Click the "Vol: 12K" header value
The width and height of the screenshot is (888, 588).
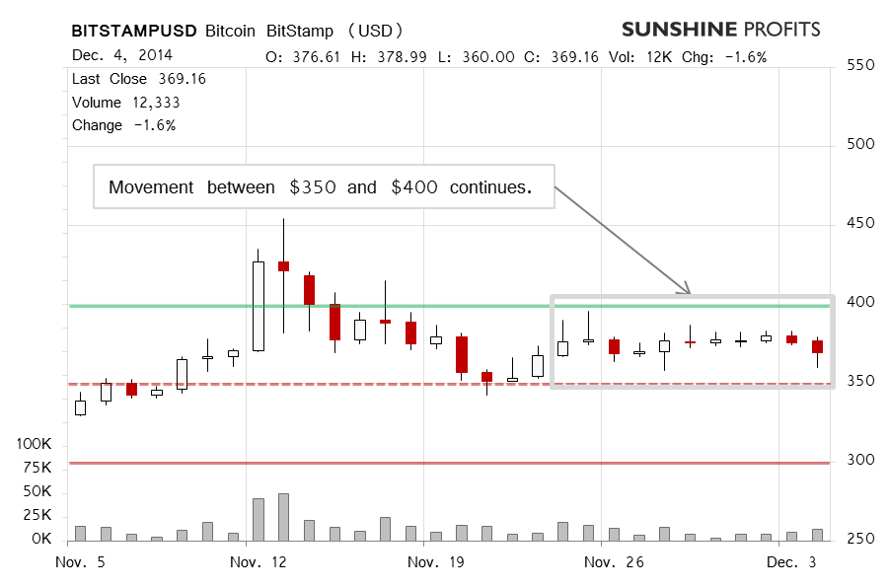tap(640, 57)
